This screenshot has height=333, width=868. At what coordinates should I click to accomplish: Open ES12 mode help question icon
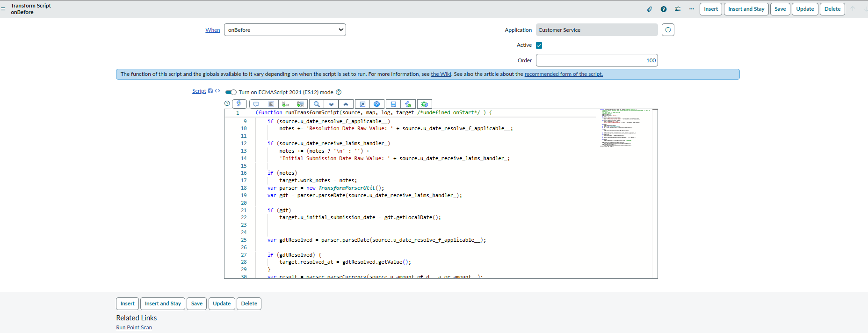(339, 92)
